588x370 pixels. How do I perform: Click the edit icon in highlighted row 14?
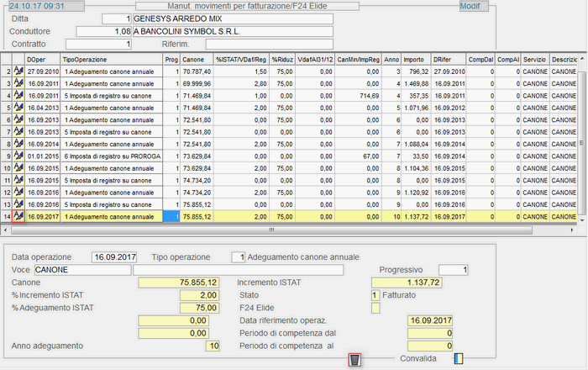18,216
